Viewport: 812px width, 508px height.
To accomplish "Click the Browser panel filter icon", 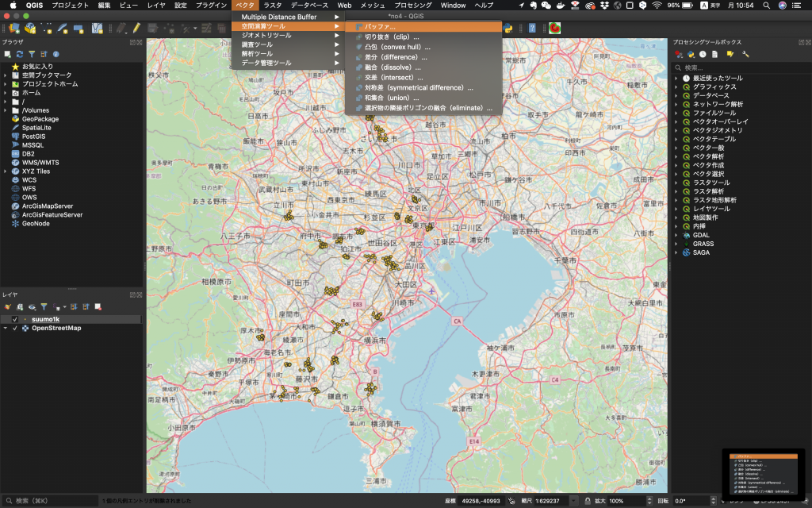I will pos(32,54).
